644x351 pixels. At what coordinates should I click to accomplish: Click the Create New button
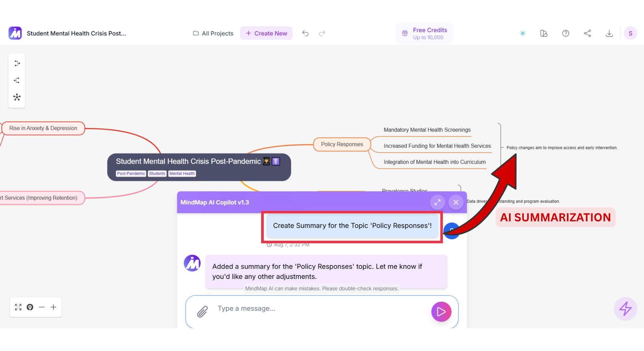coord(266,33)
